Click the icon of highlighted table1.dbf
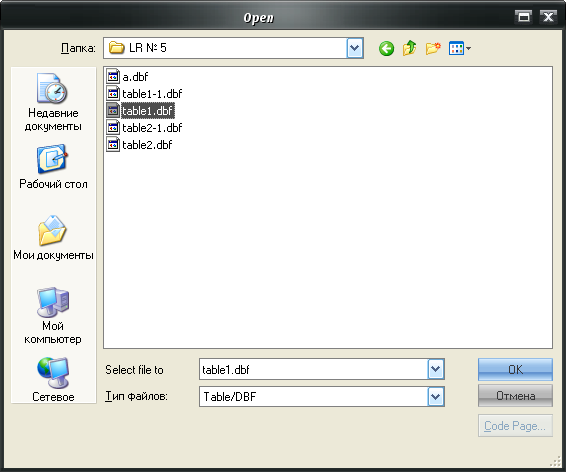The image size is (566, 472). 113,110
